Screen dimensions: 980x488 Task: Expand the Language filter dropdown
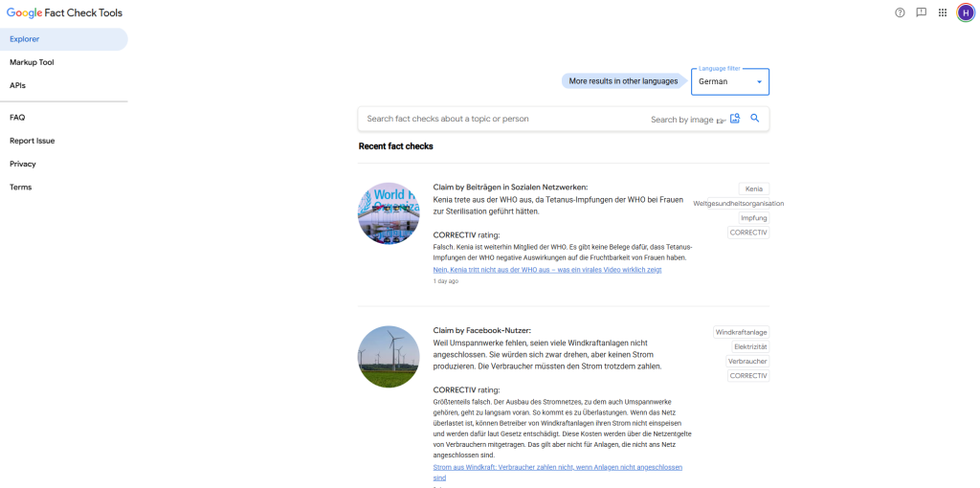pos(731,82)
